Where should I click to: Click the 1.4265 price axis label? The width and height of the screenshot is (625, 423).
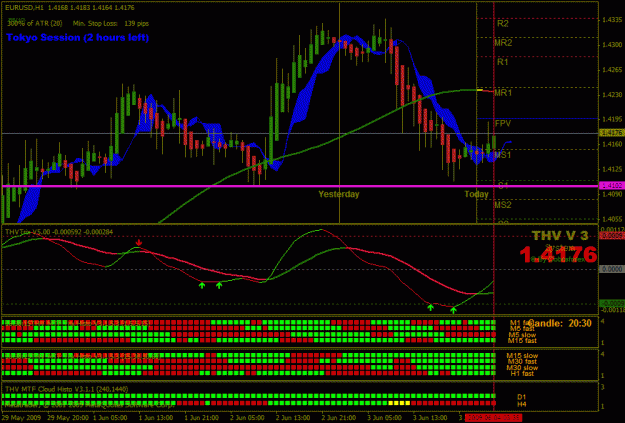(612, 70)
